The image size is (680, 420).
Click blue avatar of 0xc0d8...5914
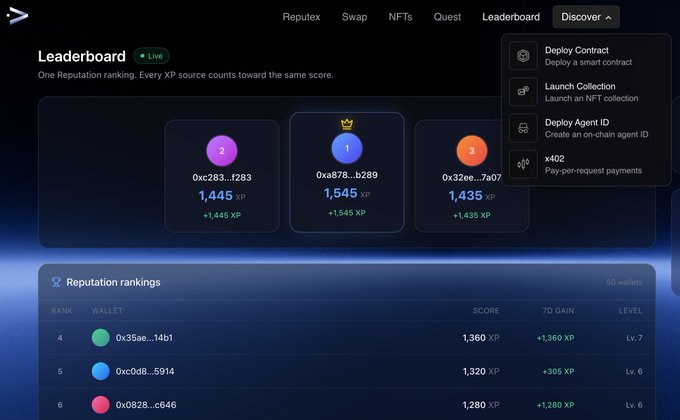click(x=101, y=371)
